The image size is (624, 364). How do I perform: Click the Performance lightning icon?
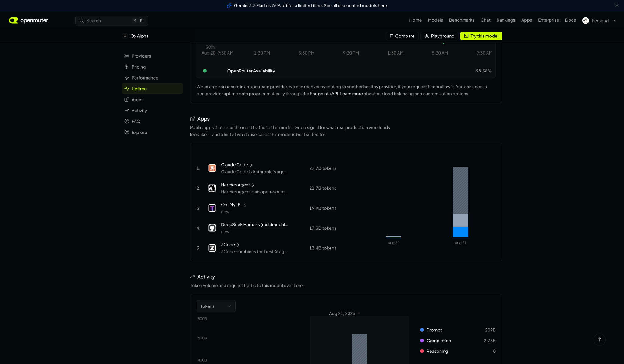click(x=127, y=78)
